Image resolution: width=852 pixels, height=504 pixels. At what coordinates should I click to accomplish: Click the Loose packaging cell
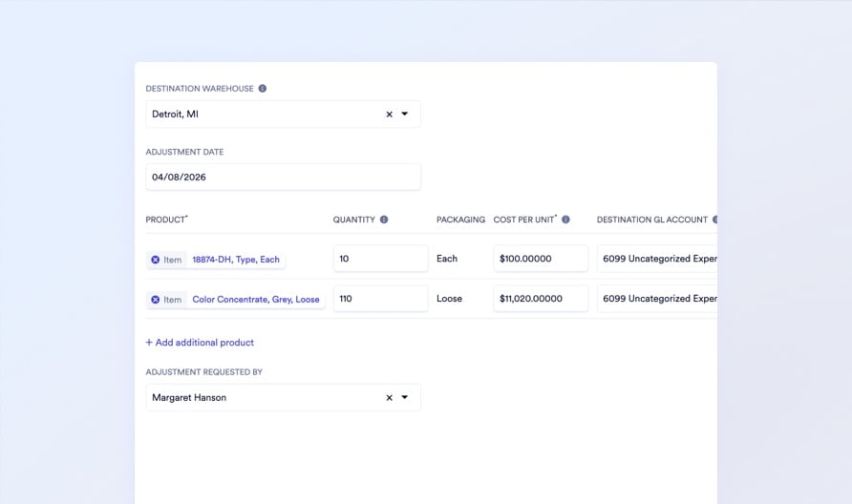449,299
